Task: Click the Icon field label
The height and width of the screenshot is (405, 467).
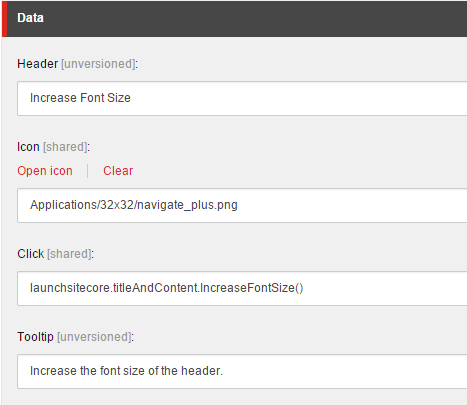Action: (x=28, y=147)
